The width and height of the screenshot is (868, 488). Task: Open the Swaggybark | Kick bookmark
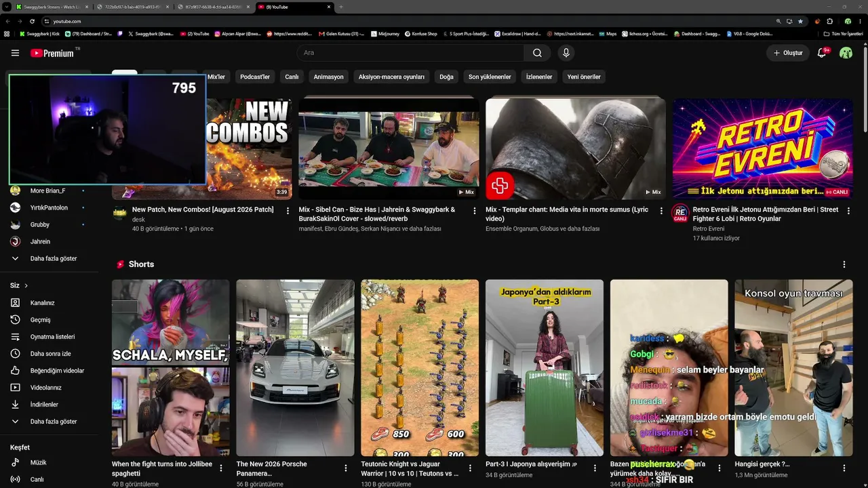click(39, 33)
